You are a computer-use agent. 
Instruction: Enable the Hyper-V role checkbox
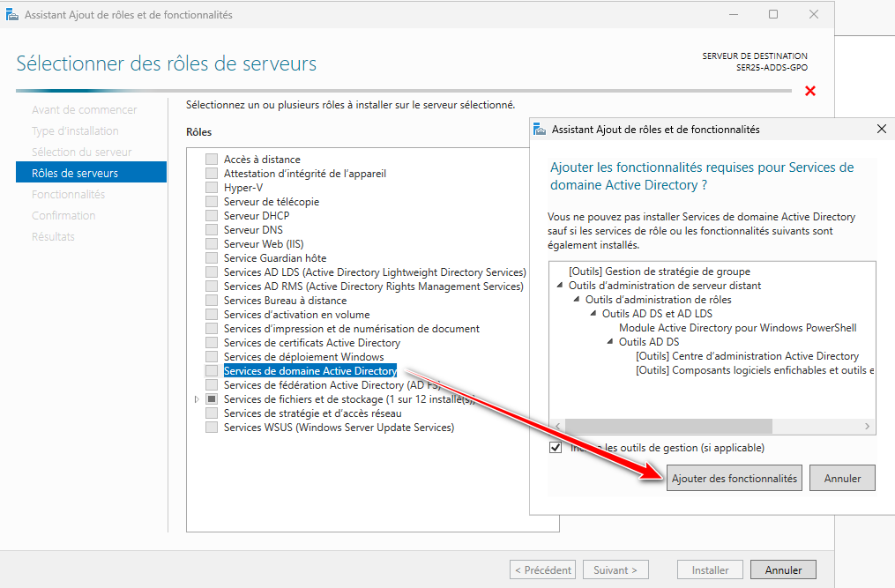212,187
